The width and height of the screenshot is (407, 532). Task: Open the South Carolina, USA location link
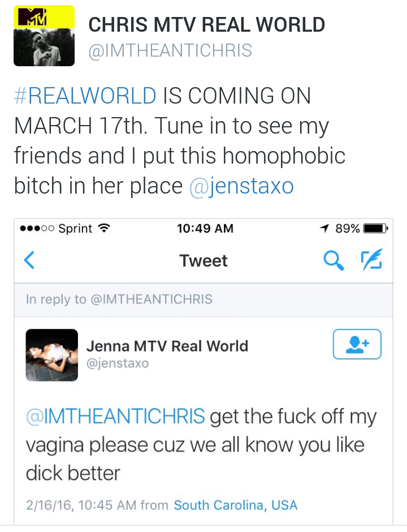236,505
